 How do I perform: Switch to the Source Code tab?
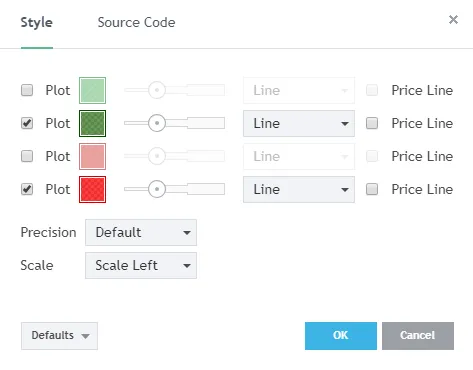click(136, 22)
